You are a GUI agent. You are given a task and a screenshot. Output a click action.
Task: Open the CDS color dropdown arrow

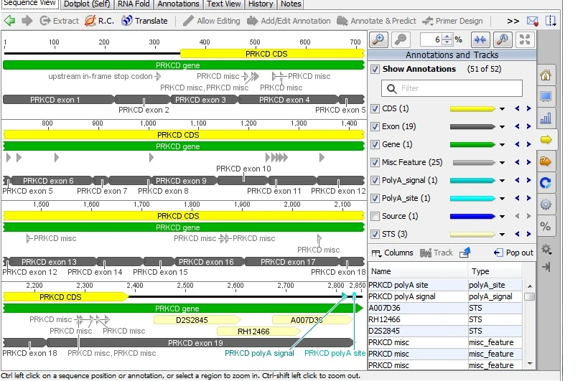click(x=503, y=109)
